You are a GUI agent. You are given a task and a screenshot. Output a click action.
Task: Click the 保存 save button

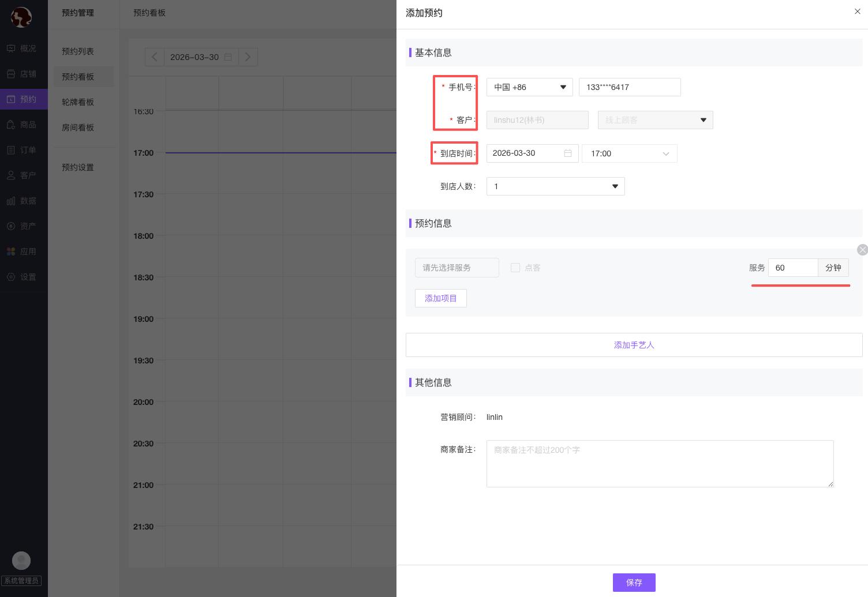coord(634,583)
